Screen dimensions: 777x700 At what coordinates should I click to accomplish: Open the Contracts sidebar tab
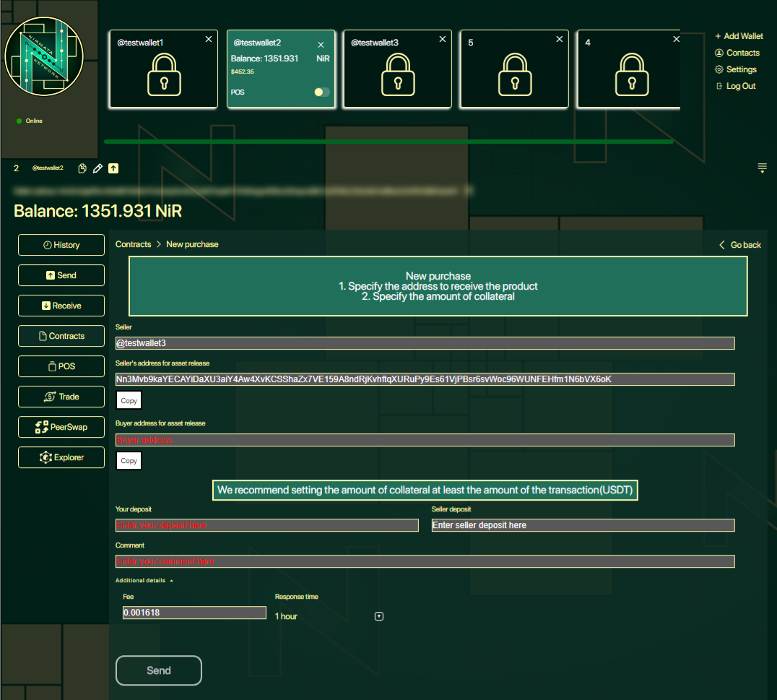(61, 336)
